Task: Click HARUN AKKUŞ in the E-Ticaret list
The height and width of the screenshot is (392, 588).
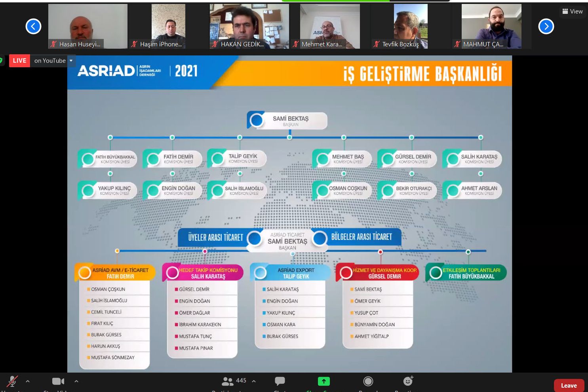Action: 106,346
